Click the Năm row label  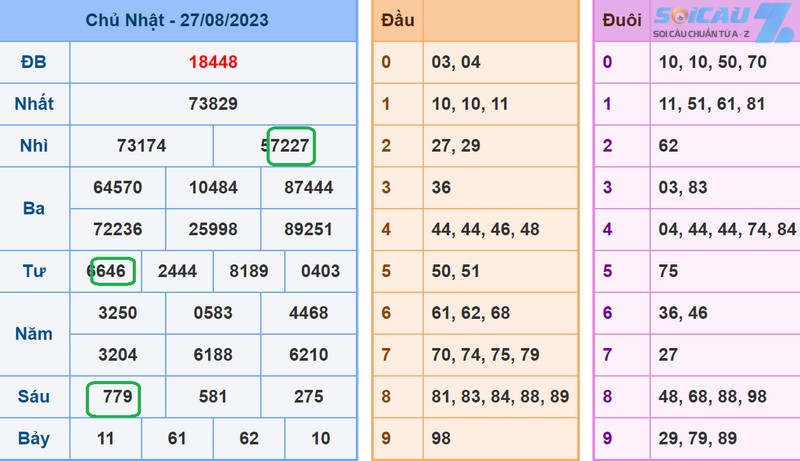34,334
